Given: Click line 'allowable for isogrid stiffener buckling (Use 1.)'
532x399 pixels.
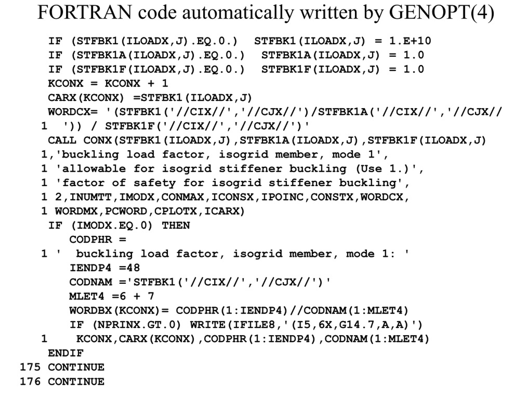Looking at the screenshot, I should (x=232, y=169).
